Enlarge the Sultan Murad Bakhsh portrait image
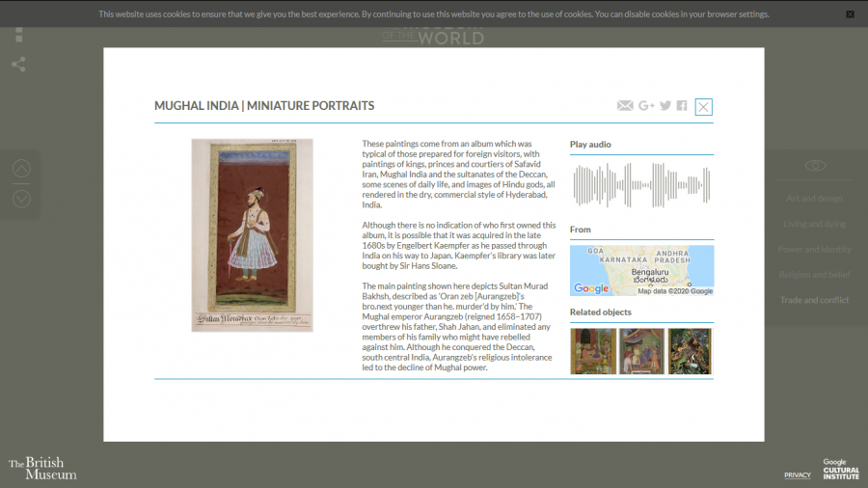Image resolution: width=868 pixels, height=488 pixels. (x=252, y=235)
